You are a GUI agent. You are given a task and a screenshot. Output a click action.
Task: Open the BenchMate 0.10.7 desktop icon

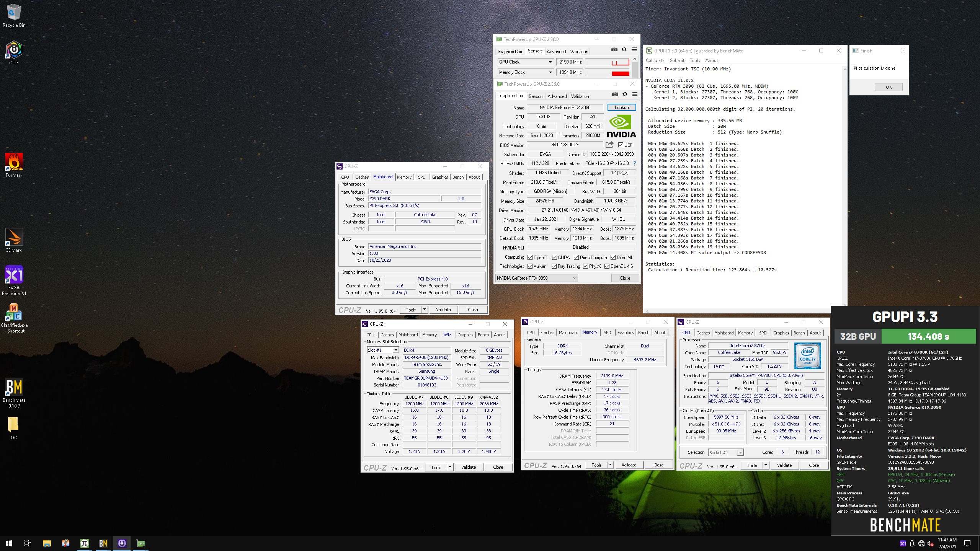pos(14,393)
